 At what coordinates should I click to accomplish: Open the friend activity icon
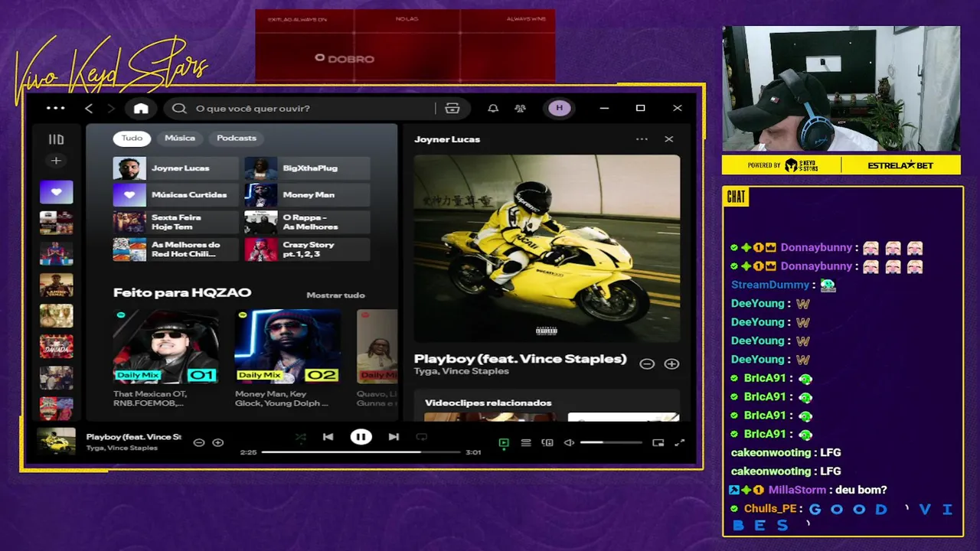pyautogui.click(x=521, y=108)
